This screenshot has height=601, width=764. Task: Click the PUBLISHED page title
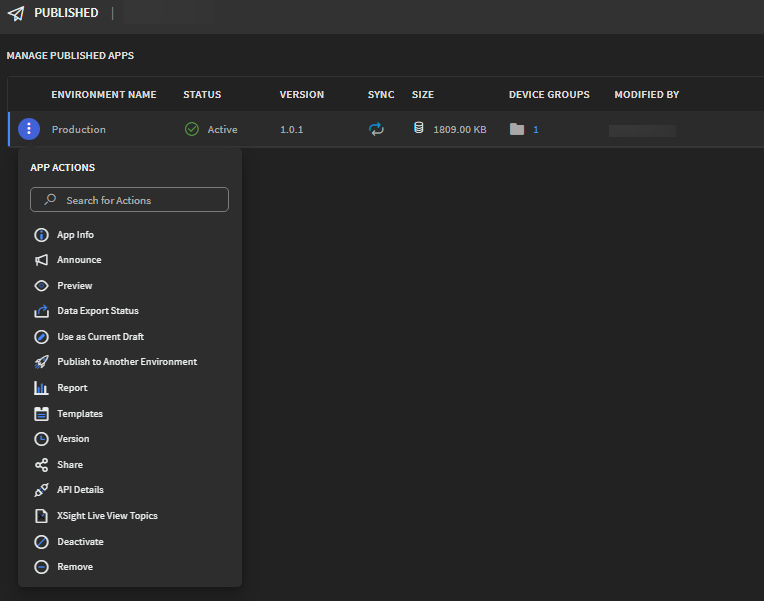[66, 13]
